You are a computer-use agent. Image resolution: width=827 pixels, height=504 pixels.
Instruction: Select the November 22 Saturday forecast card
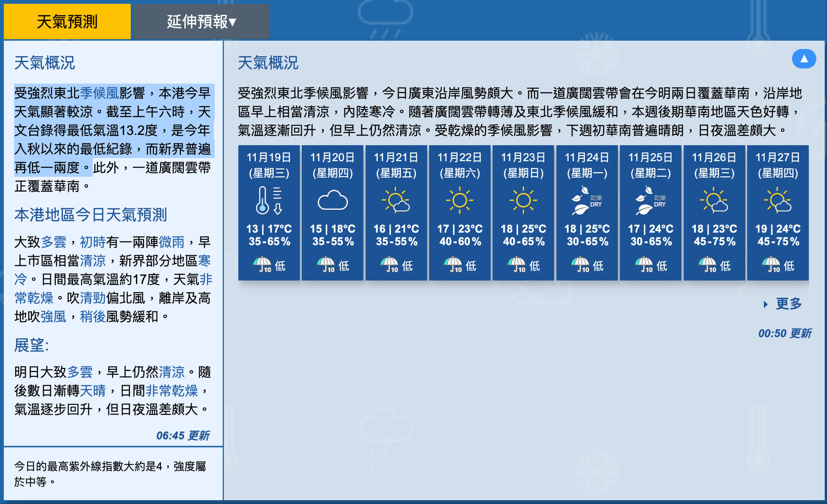[459, 213]
